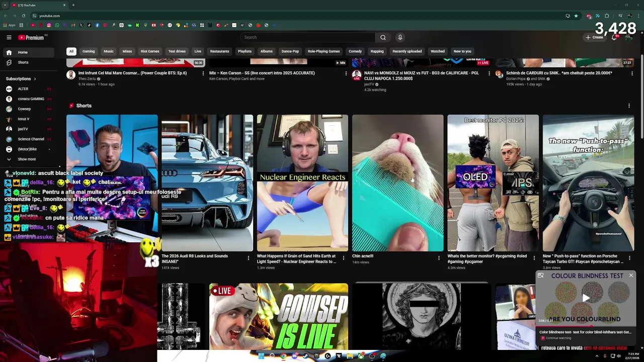This screenshot has height=362, width=644.
Task: Open the Kick bookmark in bookmarks bar
Action: click(x=137, y=25)
